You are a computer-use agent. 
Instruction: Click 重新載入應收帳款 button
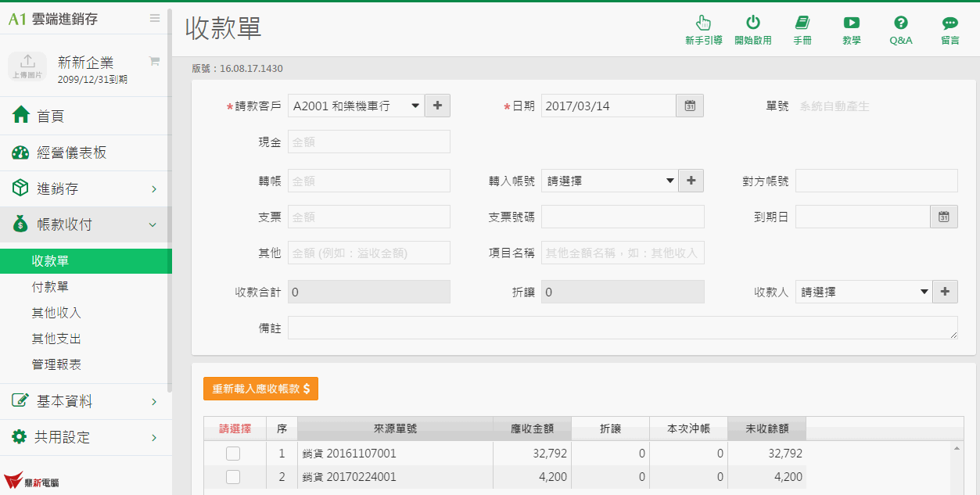click(x=260, y=389)
